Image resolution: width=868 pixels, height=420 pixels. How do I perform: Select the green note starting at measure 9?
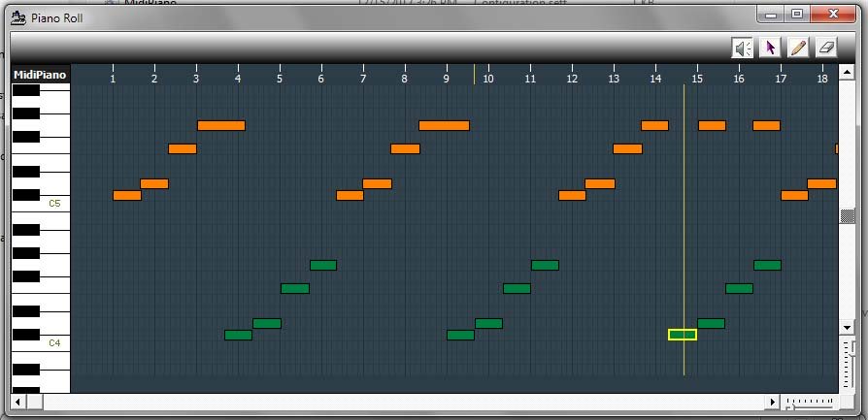pos(460,335)
